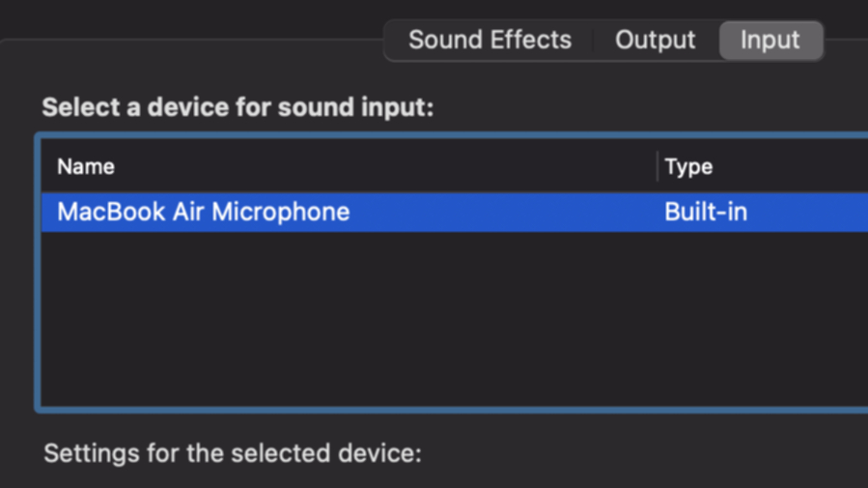This screenshot has width=868, height=488.
Task: Click the Built-in type cell
Action: coord(706,213)
